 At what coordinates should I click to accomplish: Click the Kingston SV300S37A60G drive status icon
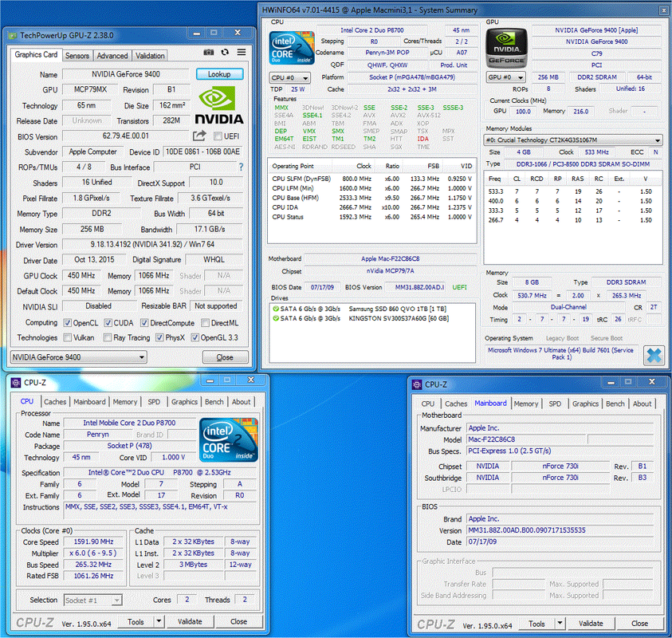[276, 318]
